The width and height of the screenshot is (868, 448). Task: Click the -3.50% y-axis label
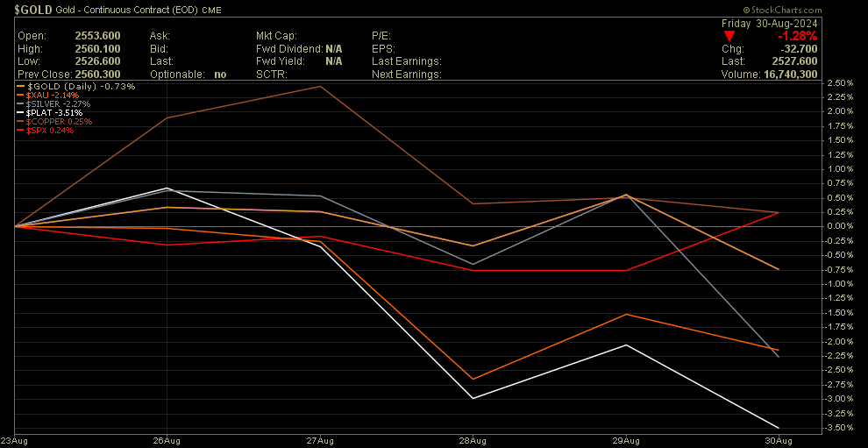[x=840, y=428]
